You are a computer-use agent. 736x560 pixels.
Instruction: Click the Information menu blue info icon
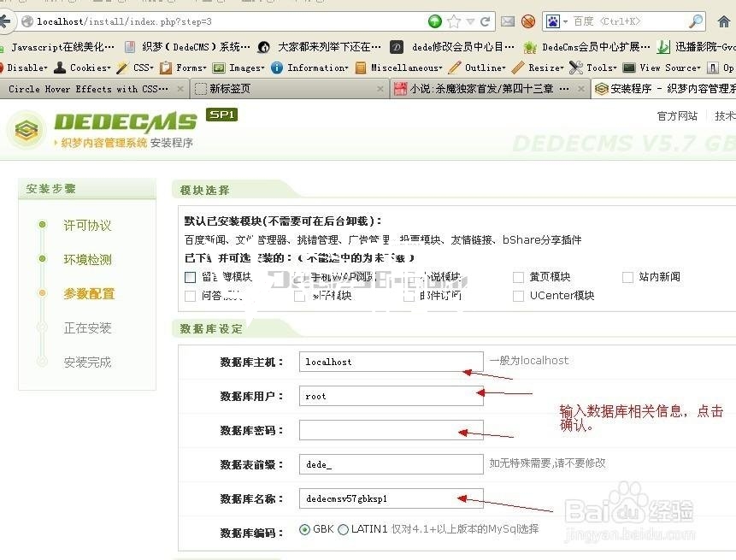click(277, 68)
